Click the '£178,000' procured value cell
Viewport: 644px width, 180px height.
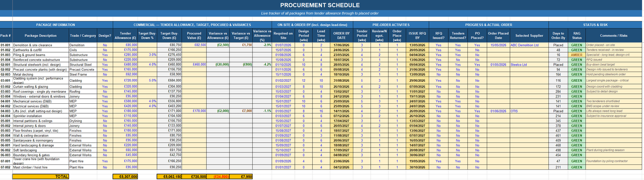coord(194,111)
